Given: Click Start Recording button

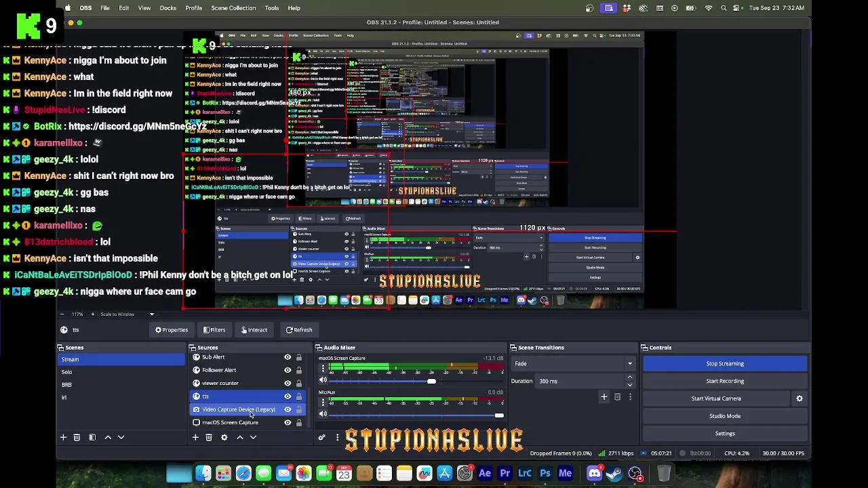Looking at the screenshot, I should 725,381.
